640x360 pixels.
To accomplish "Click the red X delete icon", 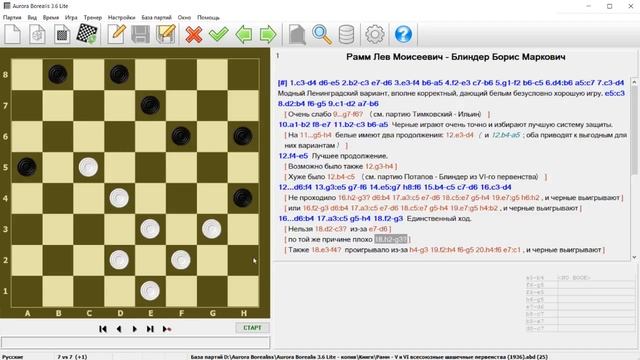I will 193,34.
